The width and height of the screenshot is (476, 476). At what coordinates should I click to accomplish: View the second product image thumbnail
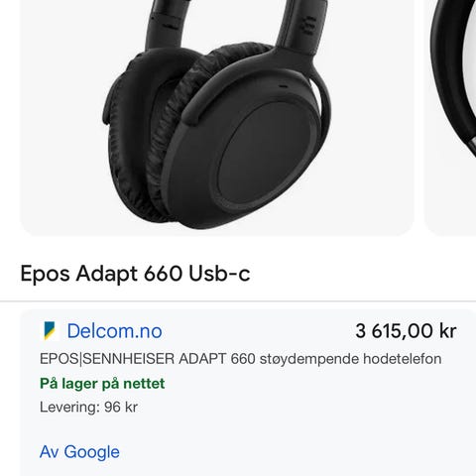(450, 117)
